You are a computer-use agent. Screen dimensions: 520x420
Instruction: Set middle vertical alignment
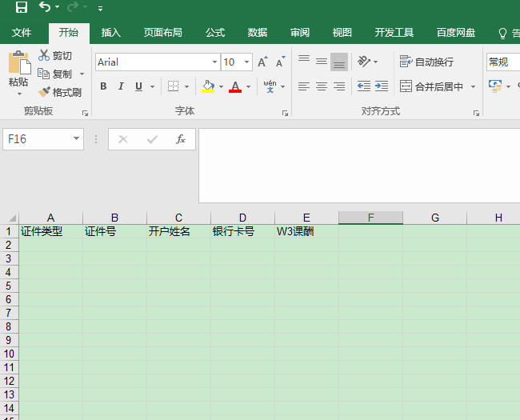coord(322,62)
